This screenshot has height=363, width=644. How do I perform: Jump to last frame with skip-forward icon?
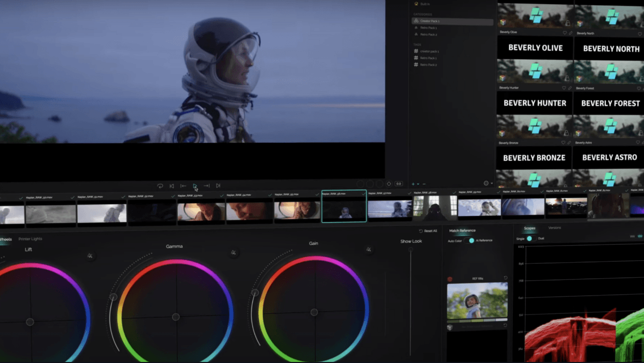point(218,186)
